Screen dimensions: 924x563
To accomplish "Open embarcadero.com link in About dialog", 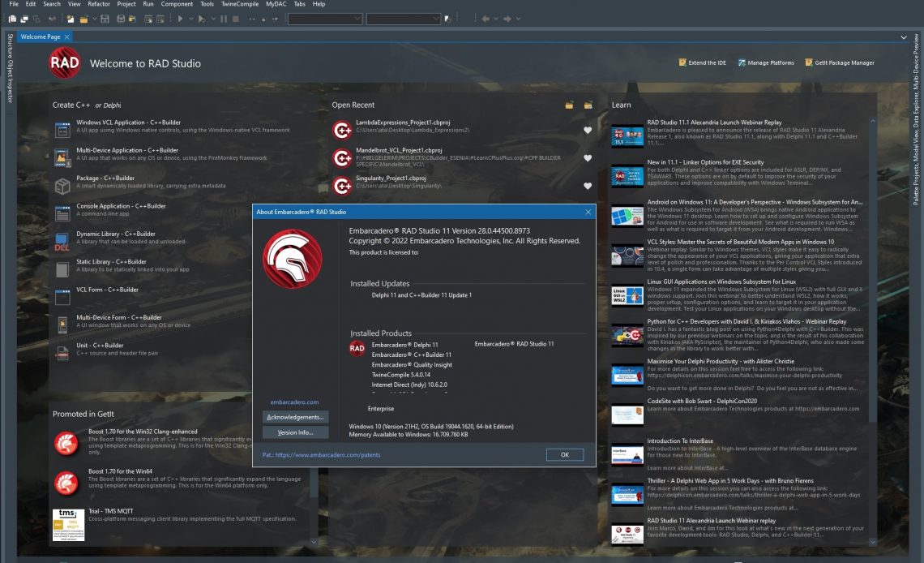I will coord(295,402).
